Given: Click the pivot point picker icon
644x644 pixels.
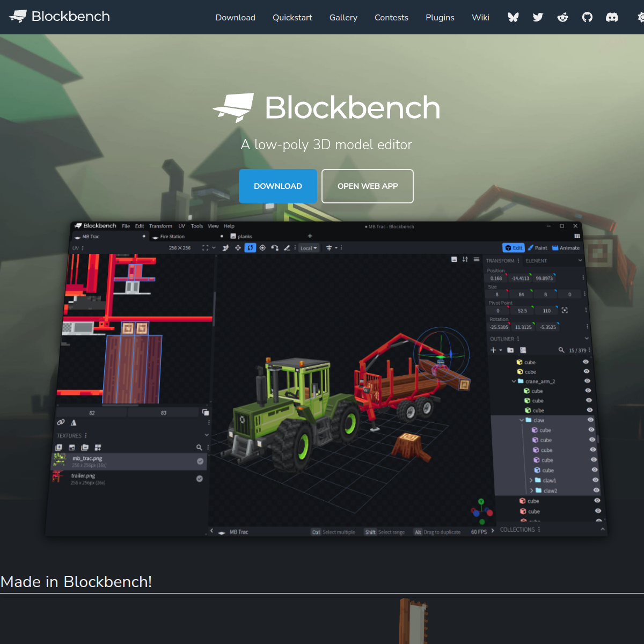Looking at the screenshot, I should (x=565, y=310).
